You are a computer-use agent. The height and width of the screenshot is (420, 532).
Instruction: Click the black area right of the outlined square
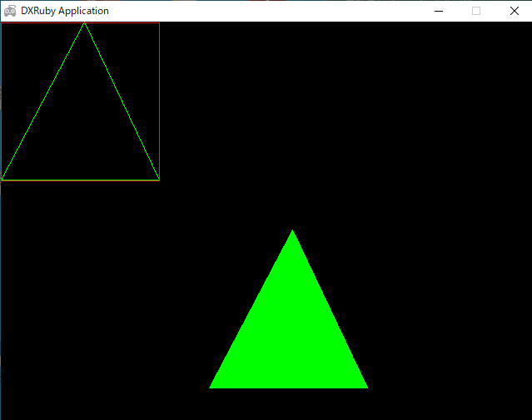tap(333, 100)
